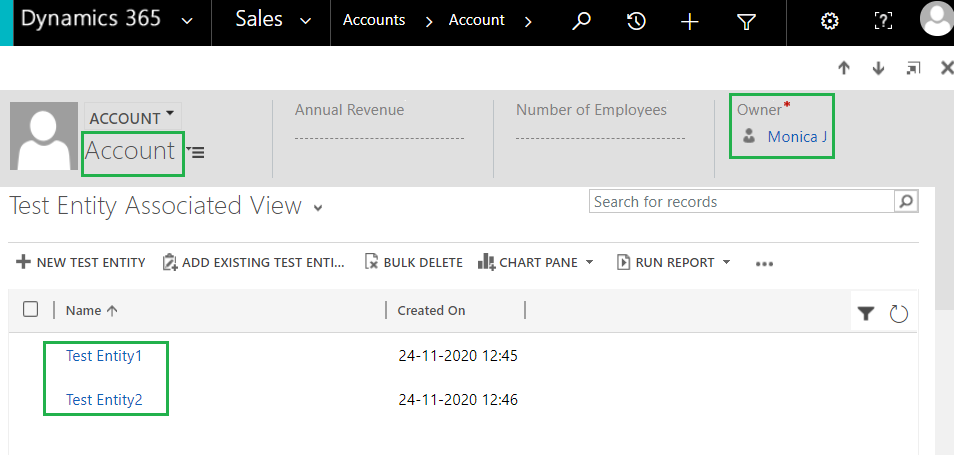Click the search records magnifier button
Viewport: 954px width, 455px height.
906,201
